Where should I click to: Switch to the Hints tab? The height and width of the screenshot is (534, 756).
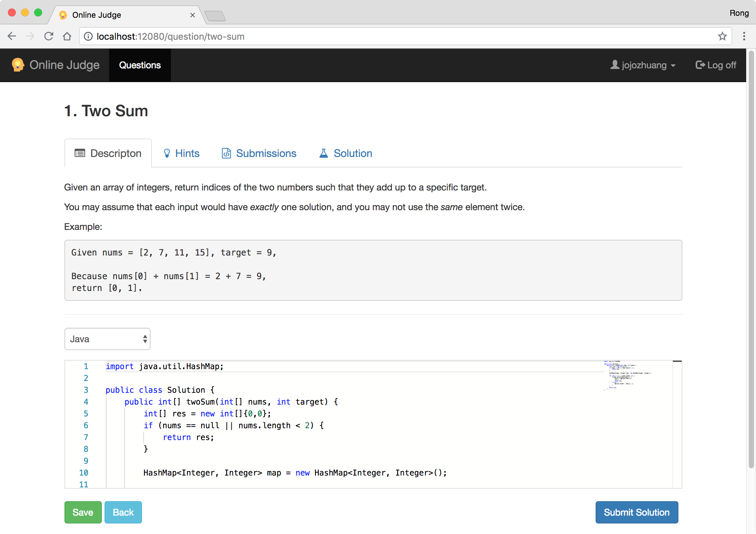point(181,153)
